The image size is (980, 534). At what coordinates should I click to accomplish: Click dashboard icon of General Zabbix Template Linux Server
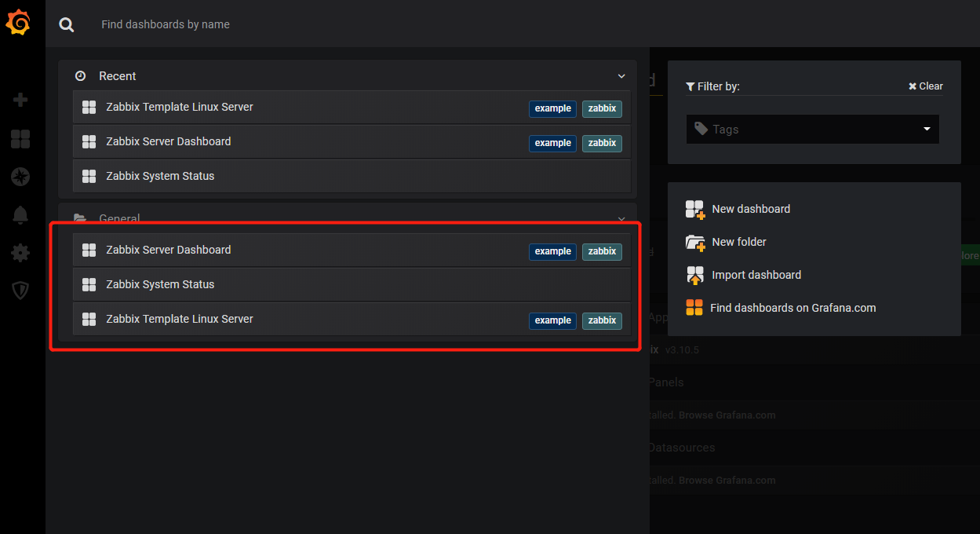89,320
